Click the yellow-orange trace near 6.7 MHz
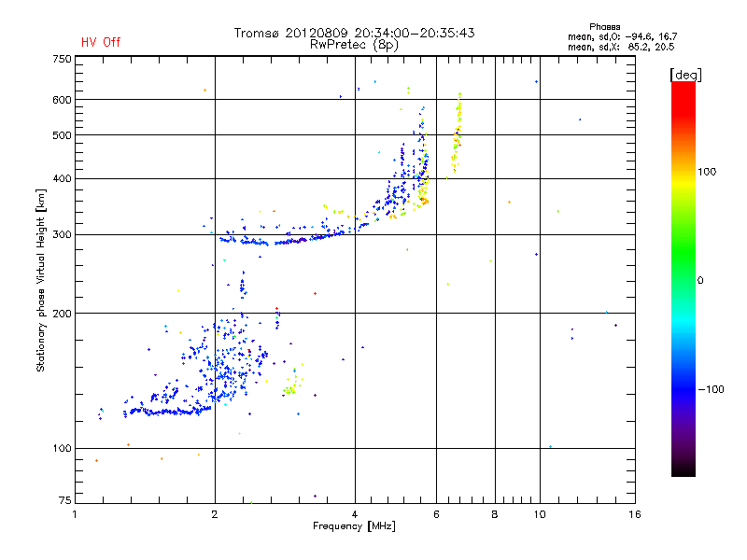747x560 pixels. click(x=457, y=133)
